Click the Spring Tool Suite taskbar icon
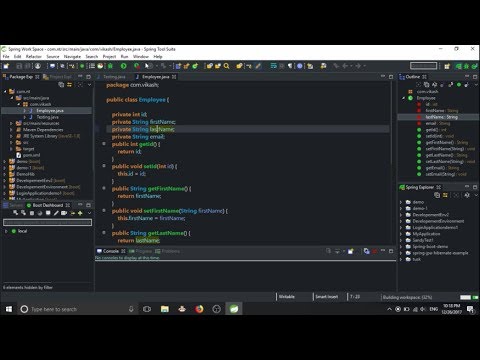 (234, 309)
